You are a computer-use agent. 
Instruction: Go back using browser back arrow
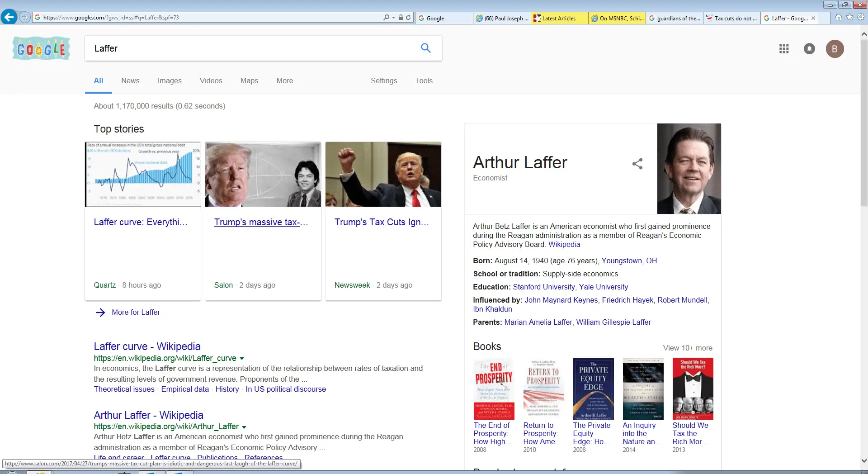coord(9,18)
